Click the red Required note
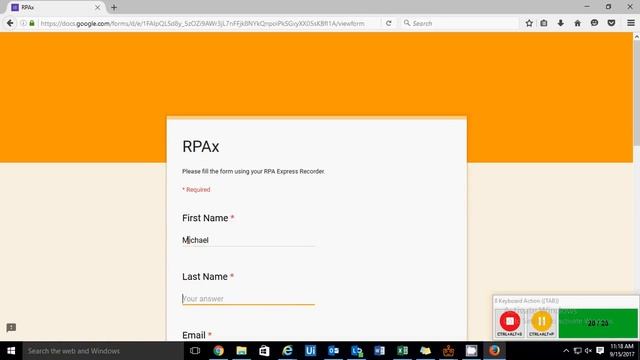Viewport: 640px width, 360px height. [196, 190]
